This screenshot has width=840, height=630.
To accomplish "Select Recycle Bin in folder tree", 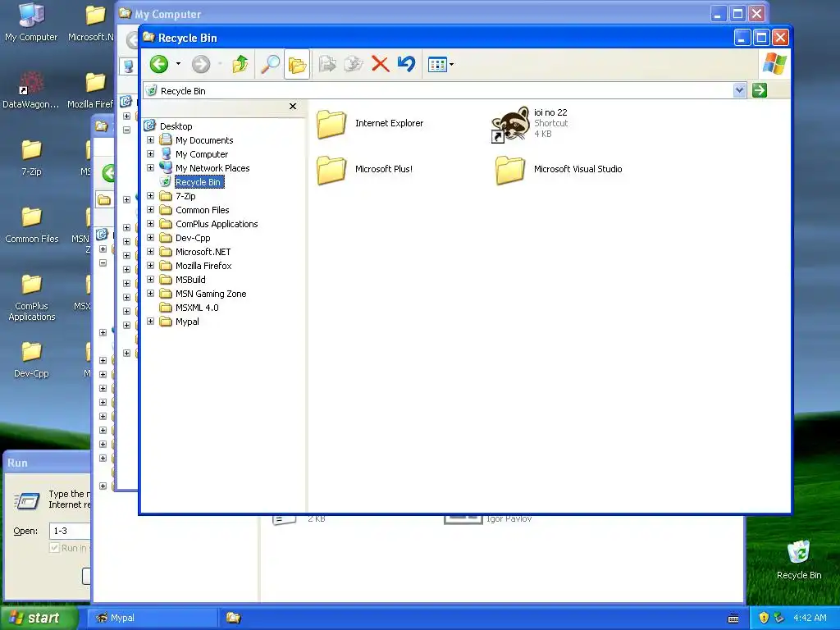I will tap(198, 182).
